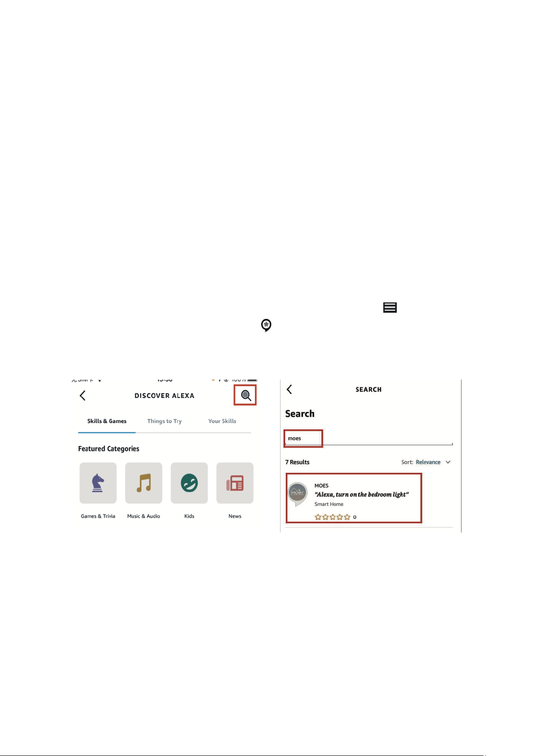
Task: Select the MOES logo thumbnail
Action: coord(298,493)
